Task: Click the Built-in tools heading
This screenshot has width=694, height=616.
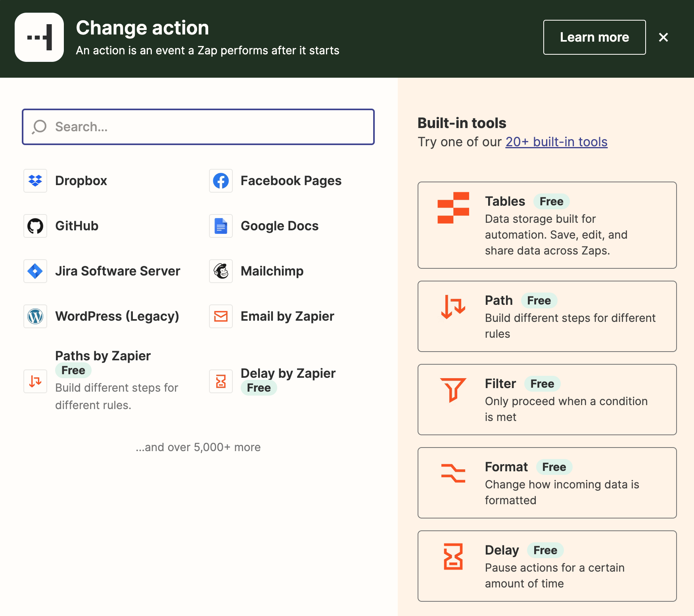Action: coord(462,123)
